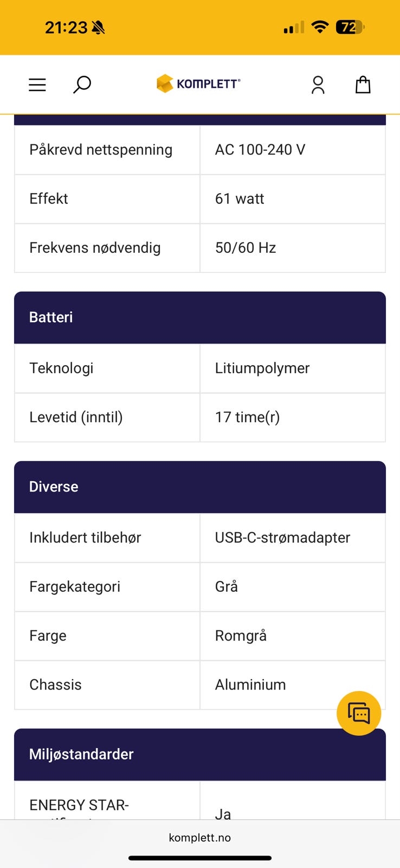The width and height of the screenshot is (400, 868).
Task: Collapse the Diverse section header
Action: [200, 487]
